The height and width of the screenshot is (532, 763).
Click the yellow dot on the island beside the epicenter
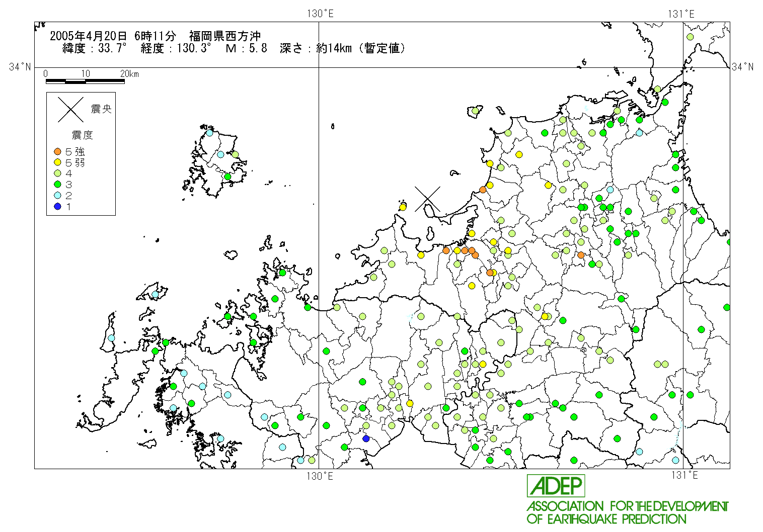click(403, 207)
